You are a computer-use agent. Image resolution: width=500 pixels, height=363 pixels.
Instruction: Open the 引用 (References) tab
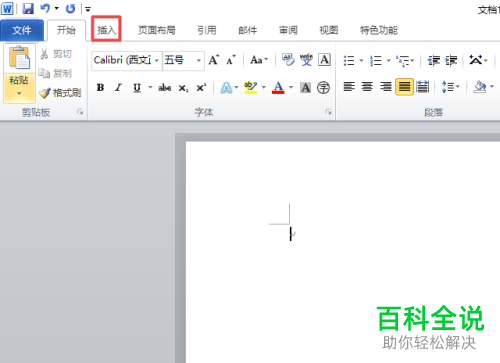pyautogui.click(x=207, y=30)
